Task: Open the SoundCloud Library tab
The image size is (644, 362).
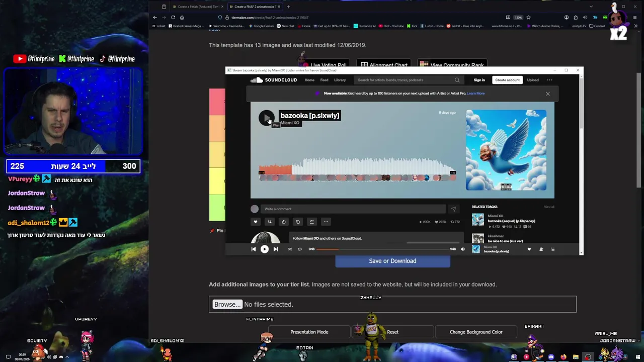Action: [340, 80]
